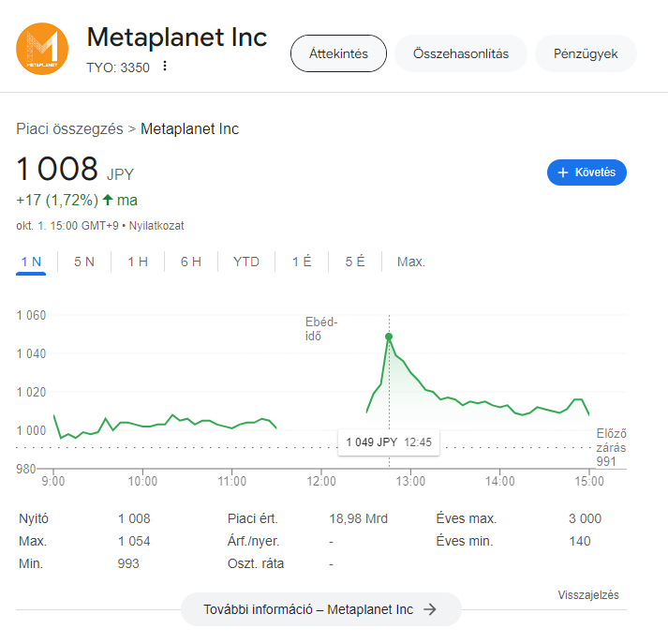Open the three-dot menu next to TYO: 3350
This screenshot has height=644, width=668.
click(165, 66)
